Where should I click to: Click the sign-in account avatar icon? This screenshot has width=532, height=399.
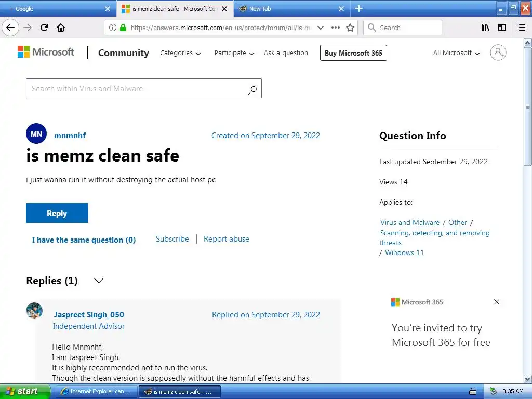point(498,52)
